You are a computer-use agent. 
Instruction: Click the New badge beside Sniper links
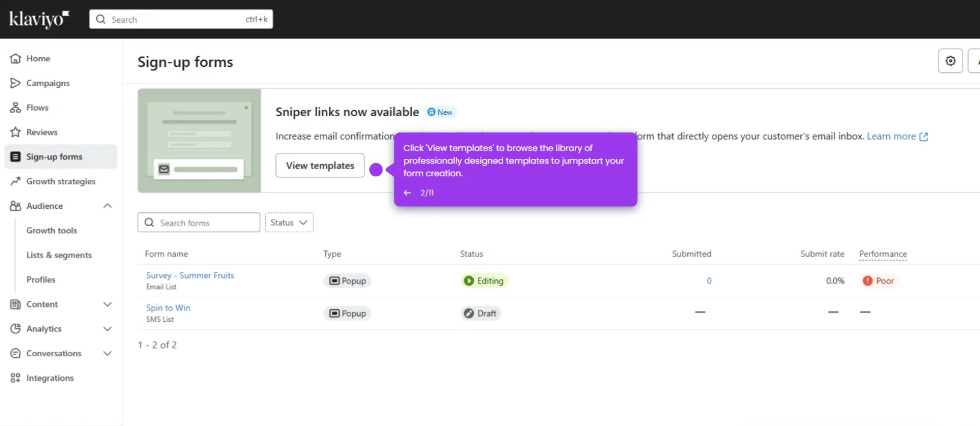440,112
